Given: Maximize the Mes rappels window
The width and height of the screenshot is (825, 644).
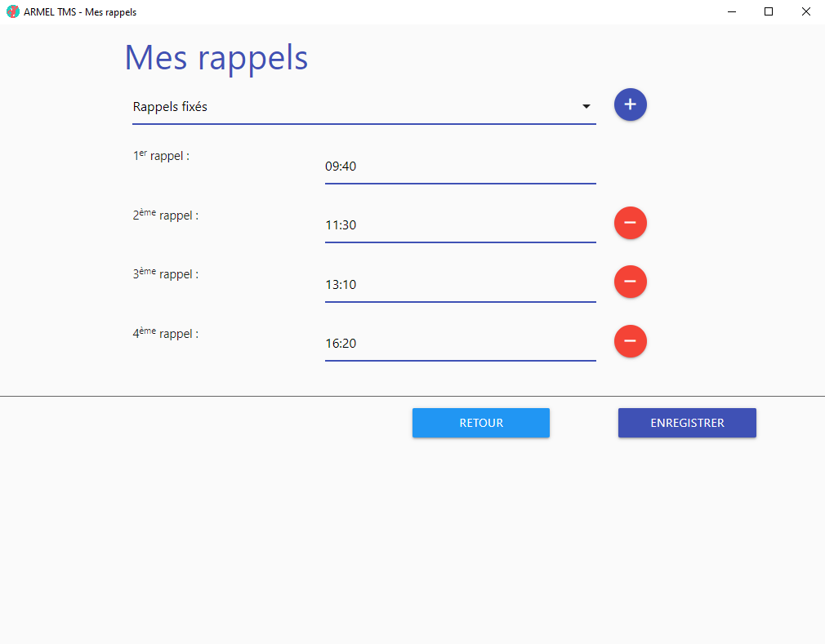Looking at the screenshot, I should tap(769, 12).
